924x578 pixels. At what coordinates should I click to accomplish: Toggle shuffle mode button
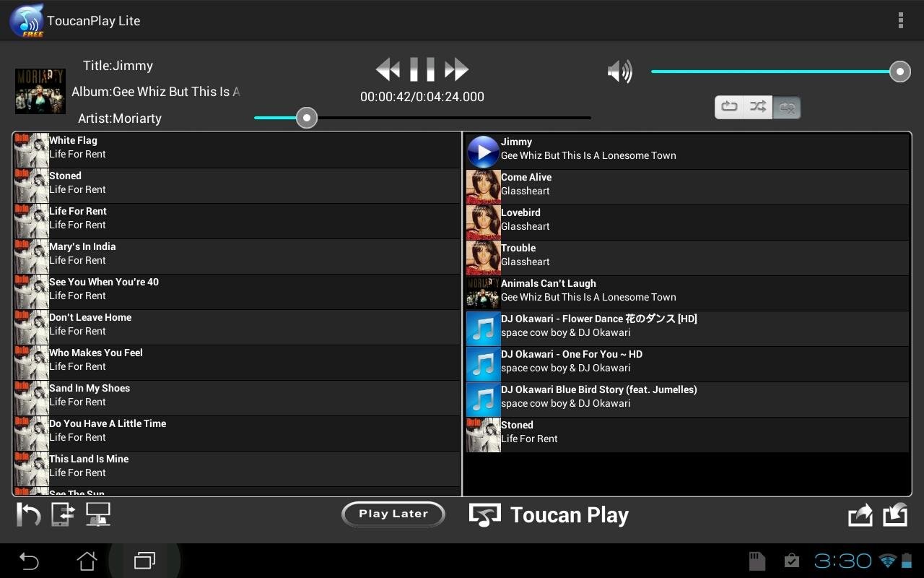coord(758,107)
